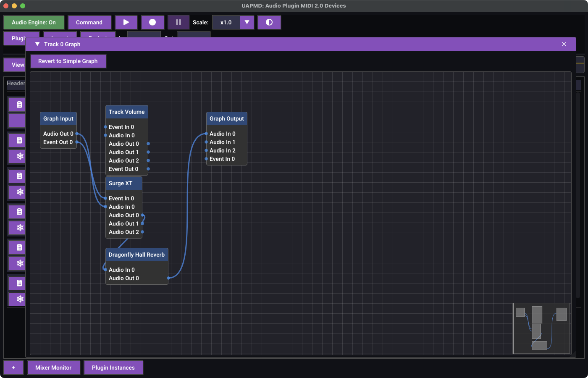Click Graph Output Audio In 2 pin
Image resolution: width=588 pixels, height=378 pixels.
[206, 150]
